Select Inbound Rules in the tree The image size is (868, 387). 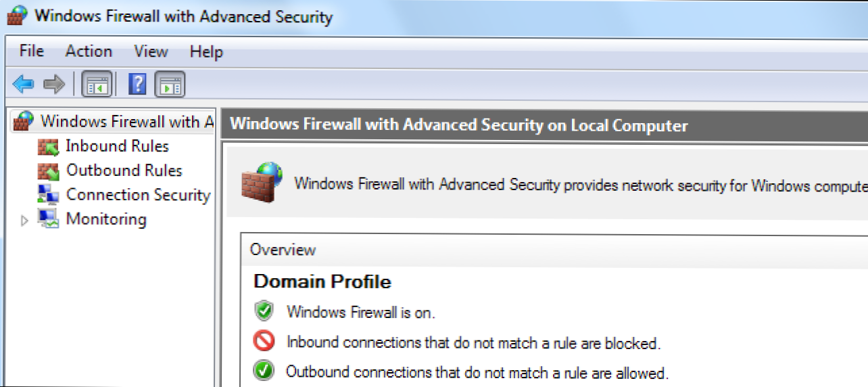coord(117,146)
